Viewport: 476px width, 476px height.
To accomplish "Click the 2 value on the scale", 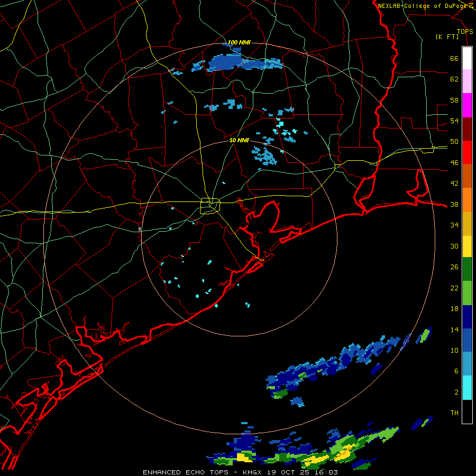I will [x=456, y=392].
